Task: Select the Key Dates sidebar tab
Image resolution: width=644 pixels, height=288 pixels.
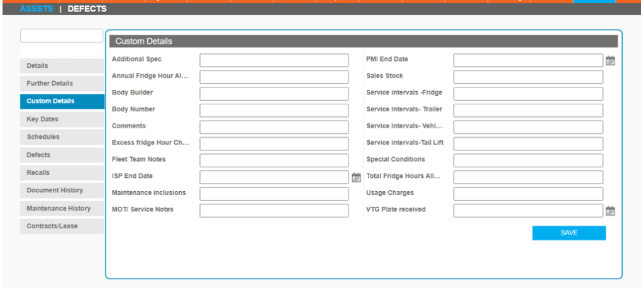Action: [62, 119]
